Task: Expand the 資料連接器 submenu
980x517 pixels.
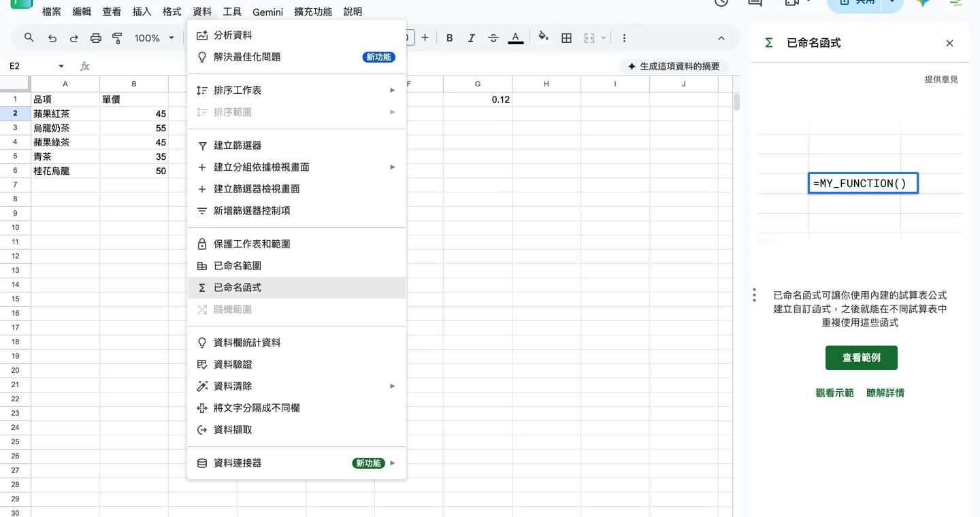Action: tap(392, 463)
